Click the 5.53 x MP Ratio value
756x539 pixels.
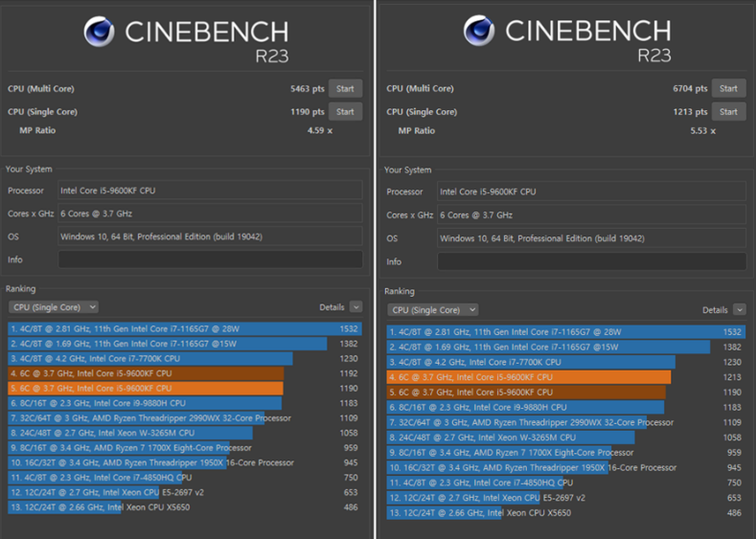point(703,131)
